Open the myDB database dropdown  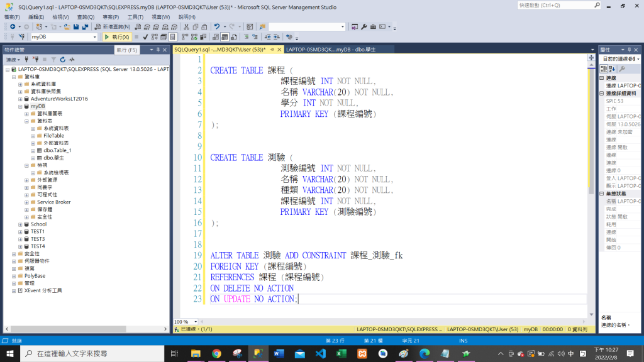[x=94, y=37]
